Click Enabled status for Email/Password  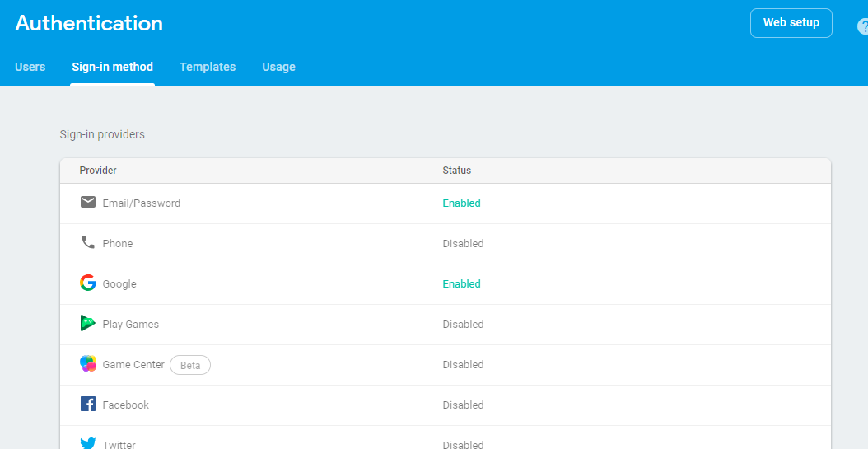462,203
